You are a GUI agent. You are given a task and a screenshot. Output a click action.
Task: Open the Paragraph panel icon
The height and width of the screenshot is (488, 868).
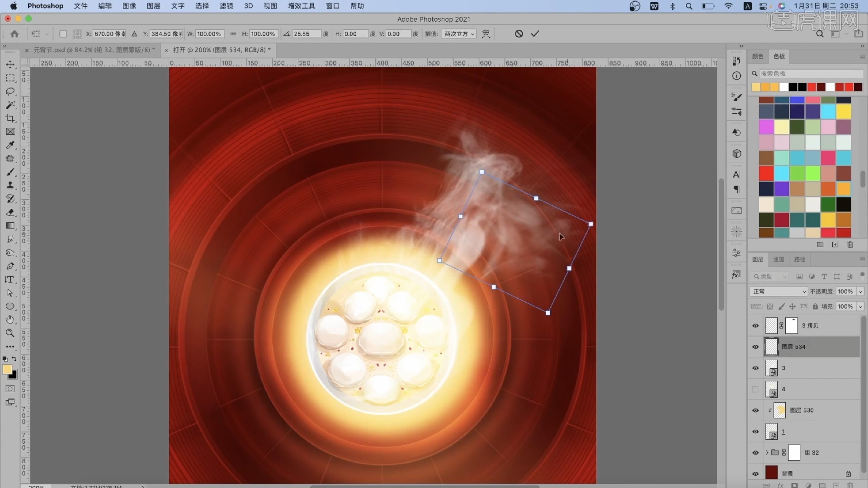pos(736,189)
